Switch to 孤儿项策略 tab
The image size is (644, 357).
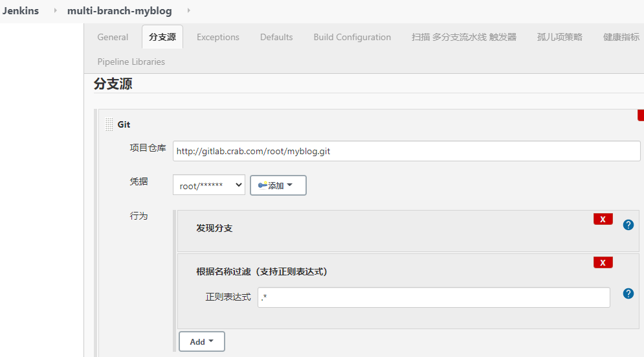(560, 37)
